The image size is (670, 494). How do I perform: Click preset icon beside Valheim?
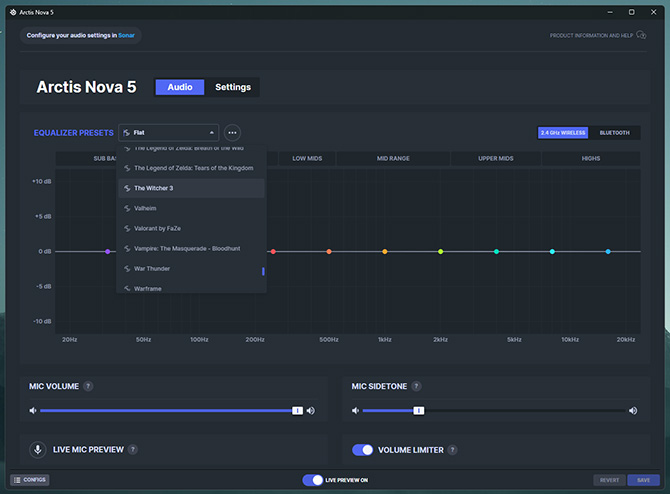pyautogui.click(x=127, y=208)
